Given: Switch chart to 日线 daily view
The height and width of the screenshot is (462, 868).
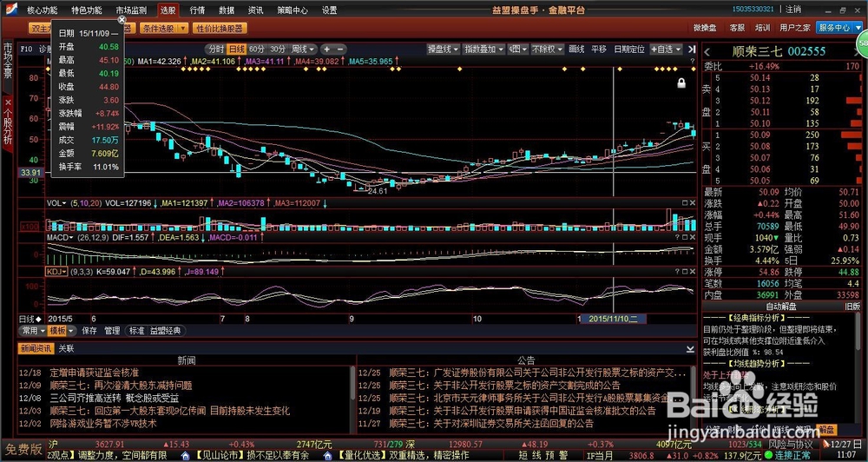Looking at the screenshot, I should pyautogui.click(x=236, y=49).
